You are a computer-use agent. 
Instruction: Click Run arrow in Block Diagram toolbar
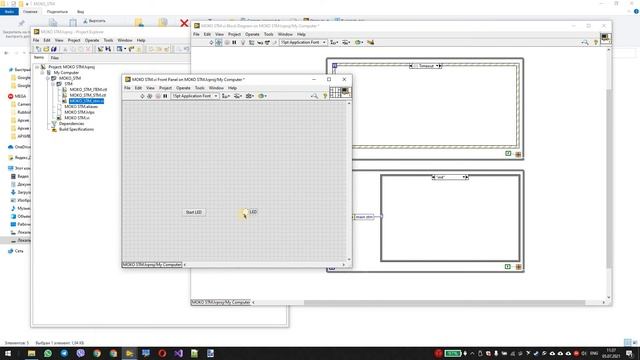[211, 42]
